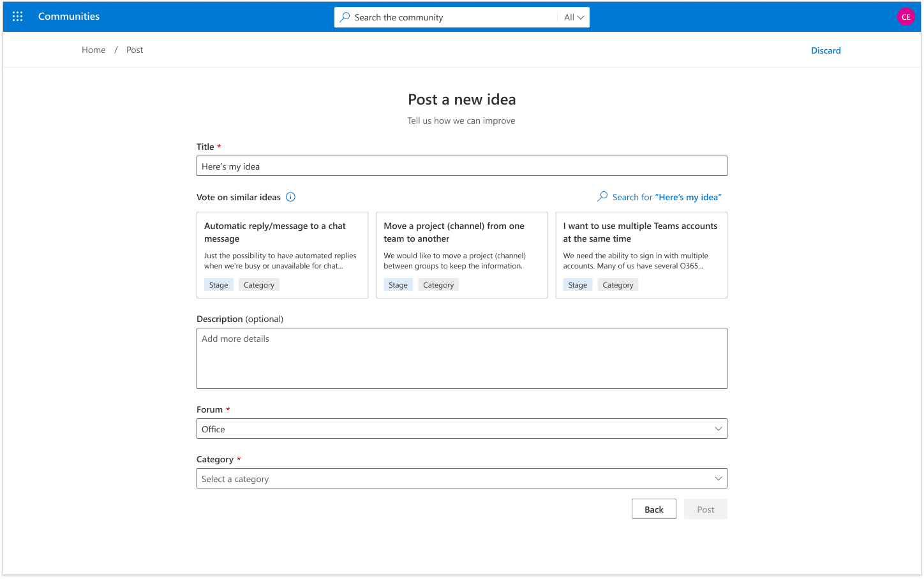Open the Automatic reply/message idea card
Viewport: 924px width, 579px height.
pos(282,254)
